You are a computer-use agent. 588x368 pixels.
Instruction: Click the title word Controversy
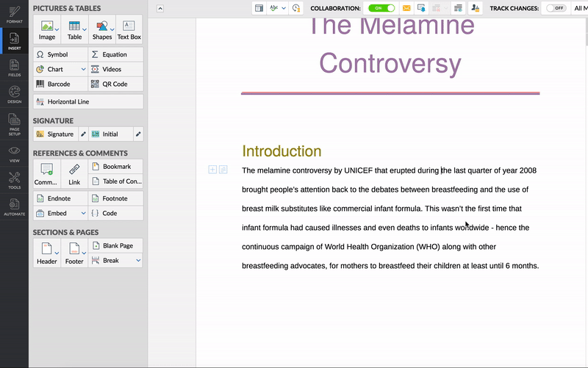390,63
